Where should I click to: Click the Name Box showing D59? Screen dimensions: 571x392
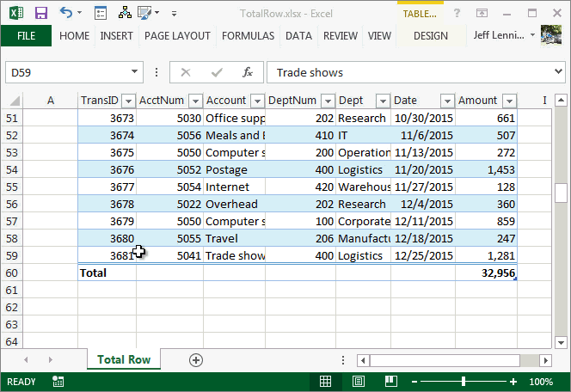click(68, 72)
